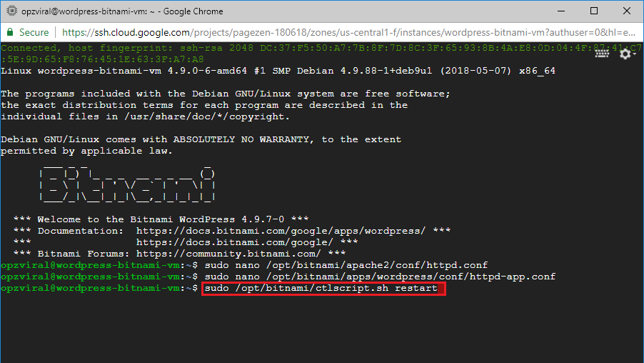Screen dimensions: 644x363
Task: Click the Secure connection label
Action: (34, 32)
